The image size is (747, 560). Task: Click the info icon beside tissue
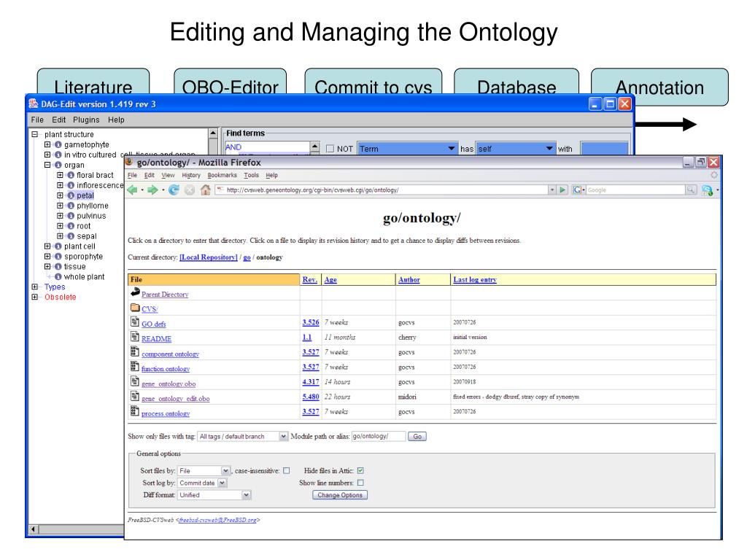58,267
